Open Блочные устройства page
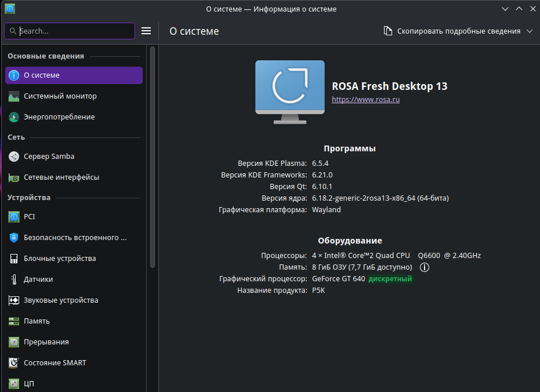 [x=74, y=259]
